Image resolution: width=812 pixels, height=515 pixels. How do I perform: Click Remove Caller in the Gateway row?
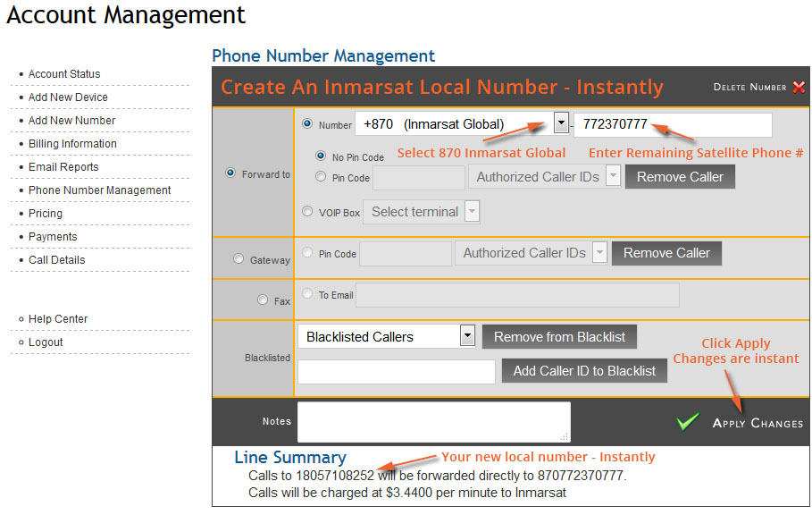click(666, 253)
